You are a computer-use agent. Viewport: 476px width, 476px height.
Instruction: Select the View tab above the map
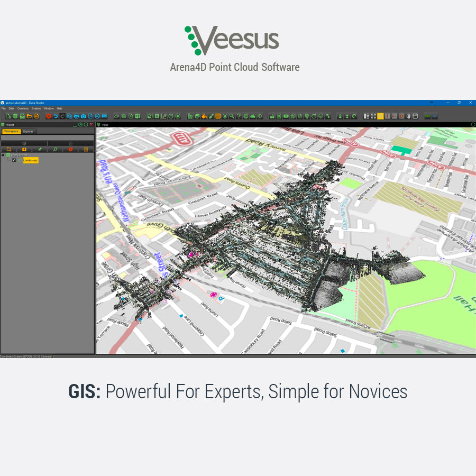pyautogui.click(x=105, y=125)
